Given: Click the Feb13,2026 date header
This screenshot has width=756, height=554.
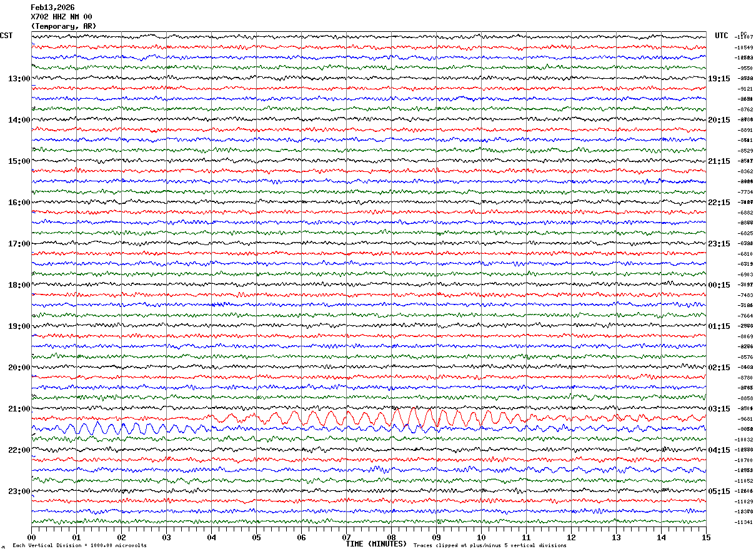Looking at the screenshot, I should click(53, 8).
